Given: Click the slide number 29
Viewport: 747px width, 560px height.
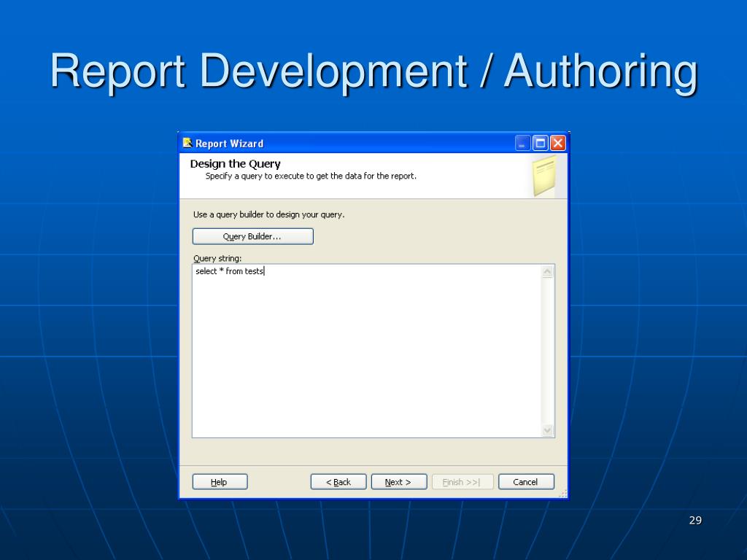Looking at the screenshot, I should [695, 520].
